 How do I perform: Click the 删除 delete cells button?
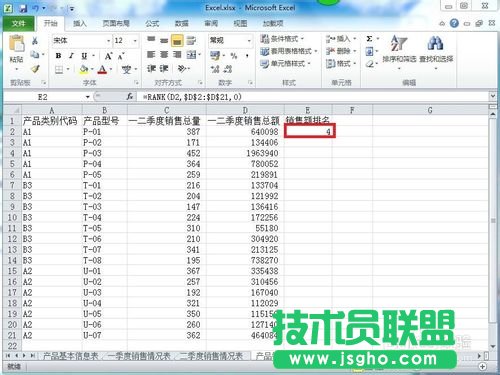[x=341, y=51]
